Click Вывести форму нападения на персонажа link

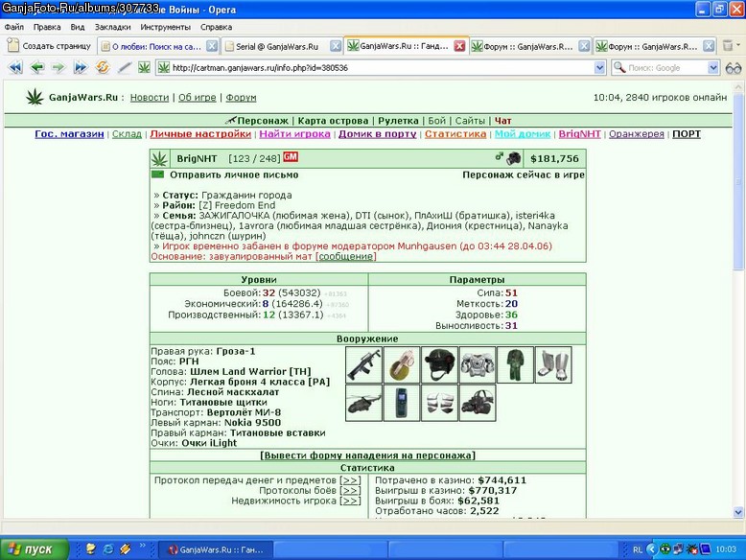368,455
